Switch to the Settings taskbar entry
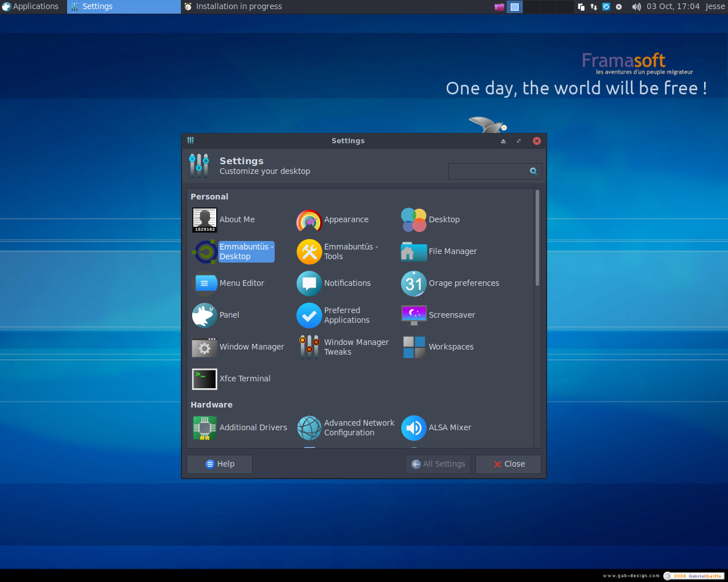The image size is (728, 582). 124,7
